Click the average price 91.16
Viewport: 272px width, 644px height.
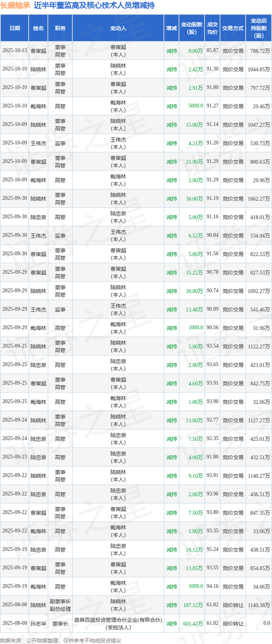[x=212, y=217]
